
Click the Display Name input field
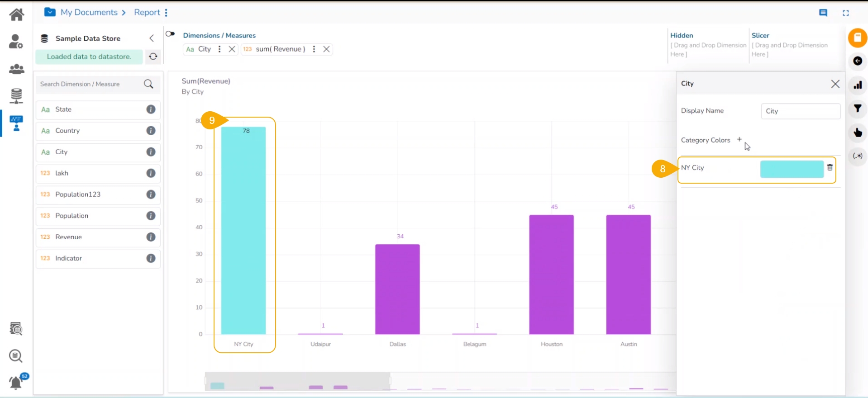click(800, 111)
